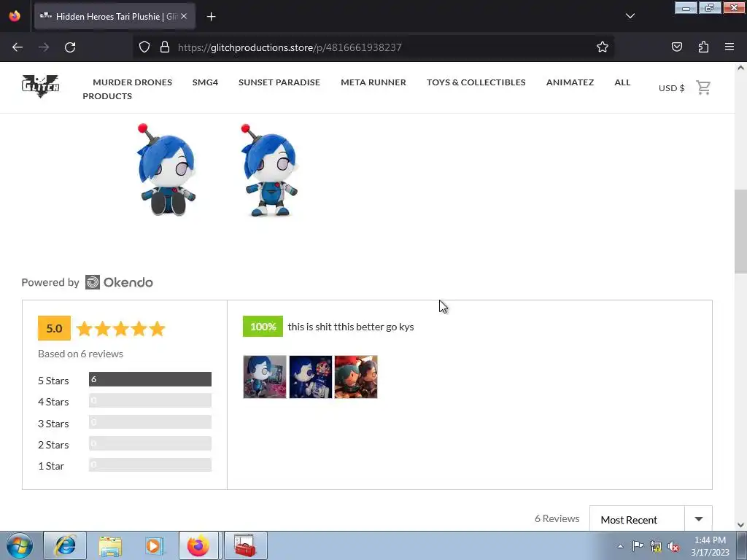Click the Glitch logo

[41, 86]
